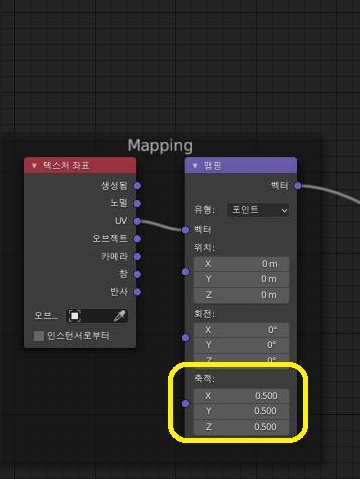The image size is (360, 479).
Task: Click the 창 output socket
Action: point(137,274)
